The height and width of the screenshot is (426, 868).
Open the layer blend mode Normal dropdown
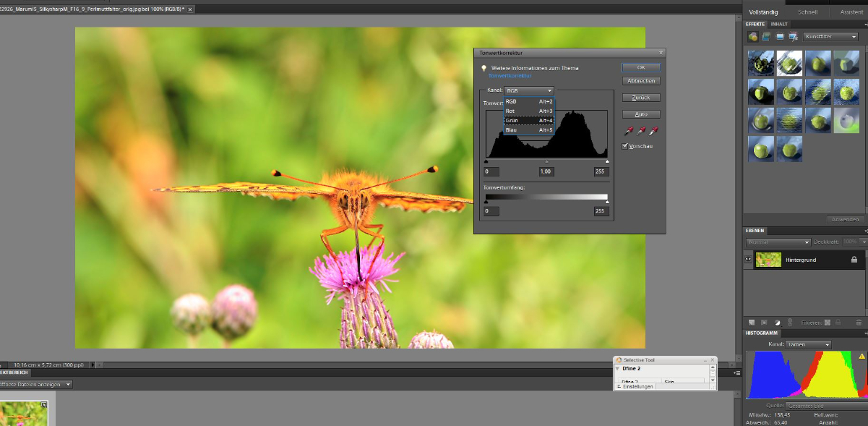click(778, 242)
